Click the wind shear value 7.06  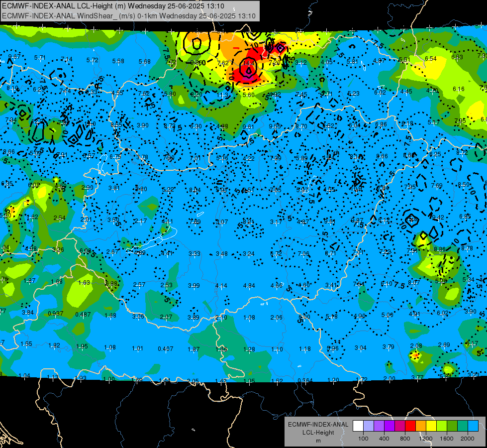point(303,254)
